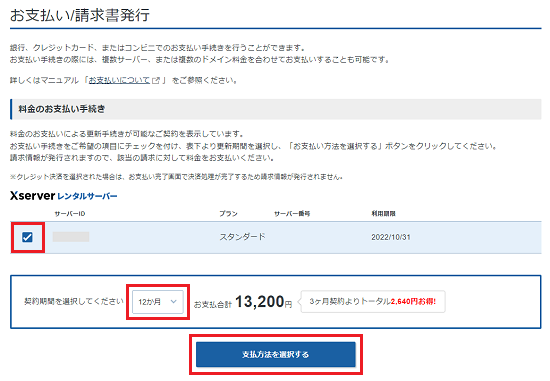Click the スタンダード plan cell

point(242,237)
